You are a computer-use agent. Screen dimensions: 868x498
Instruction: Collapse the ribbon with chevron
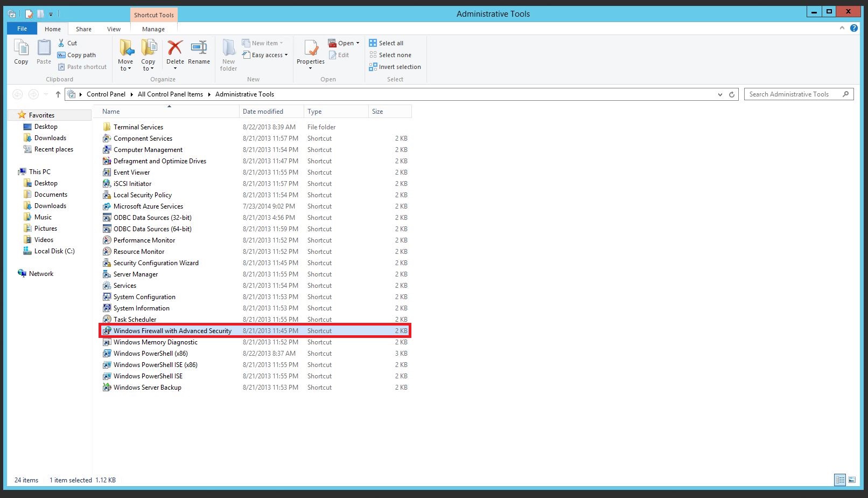pyautogui.click(x=842, y=28)
